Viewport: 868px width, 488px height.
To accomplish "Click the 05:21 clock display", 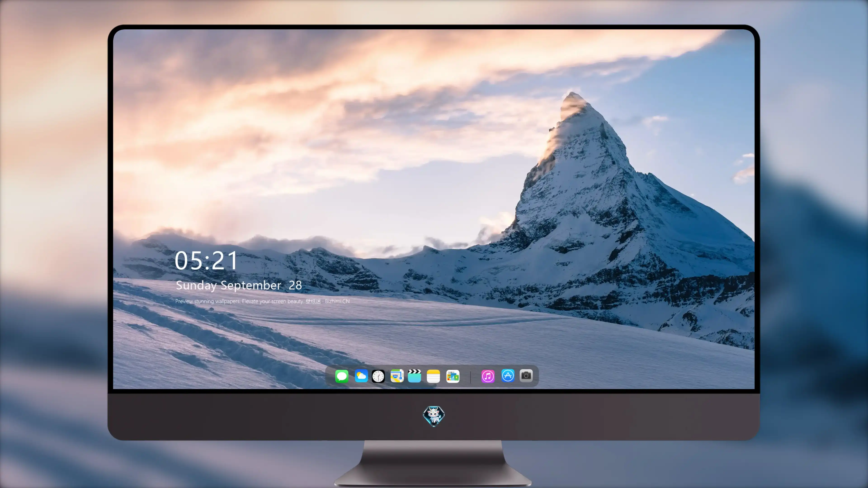I will click(206, 261).
